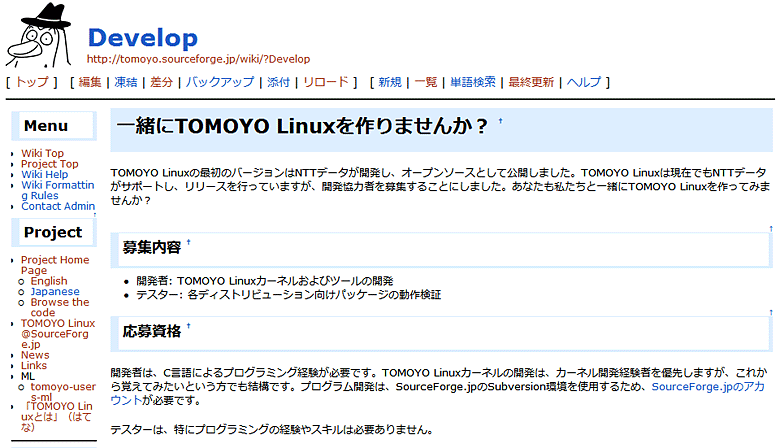Select Japanese under Project Home Page
Viewport: 780px width, 448px height.
point(55,291)
